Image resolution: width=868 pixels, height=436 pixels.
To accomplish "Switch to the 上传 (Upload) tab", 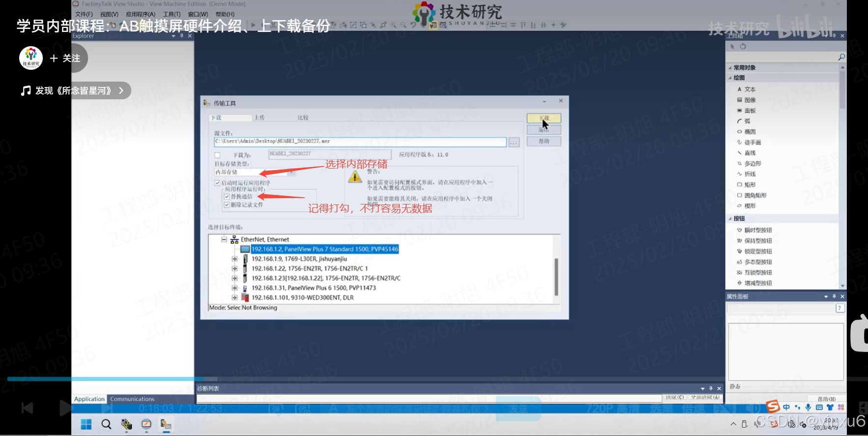I will pyautogui.click(x=260, y=118).
